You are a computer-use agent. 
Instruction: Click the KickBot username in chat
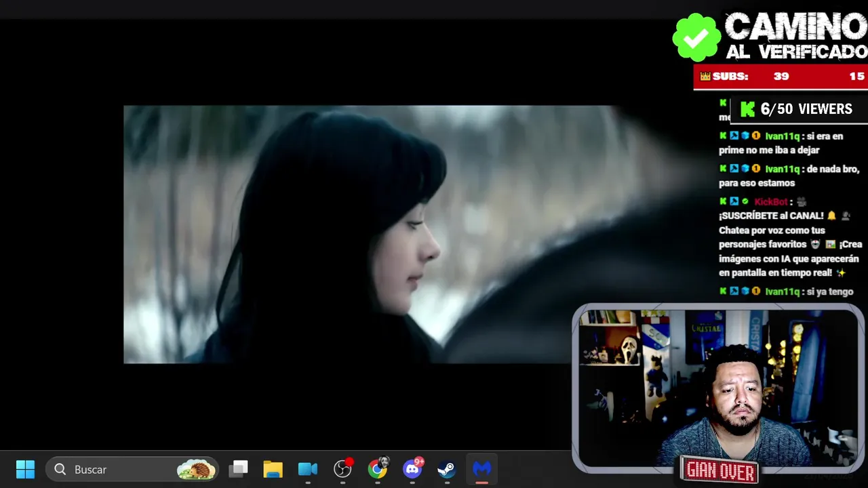pyautogui.click(x=771, y=201)
